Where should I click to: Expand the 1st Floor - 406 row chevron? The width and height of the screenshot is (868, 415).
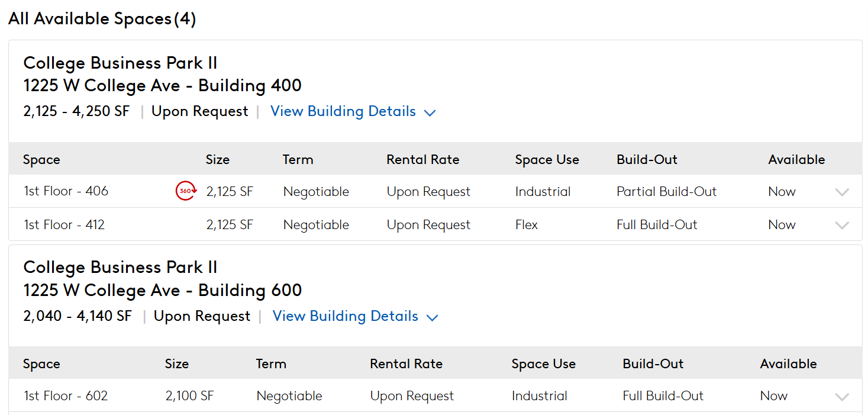[x=841, y=192]
